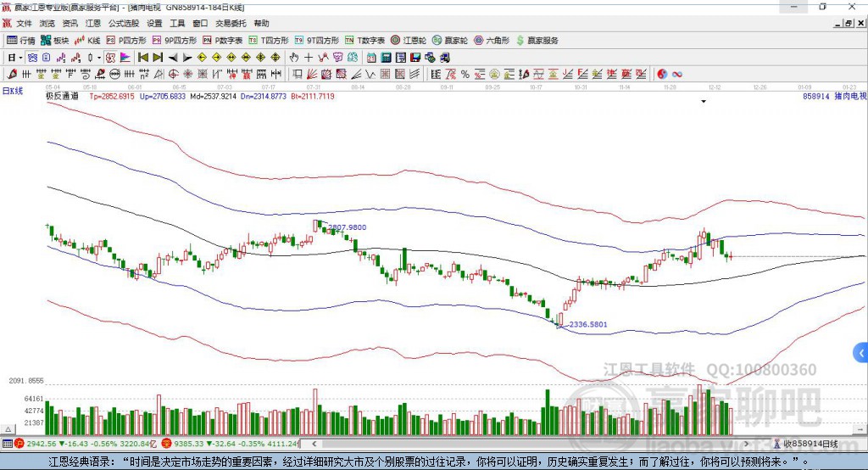Click the 深 index badge
Image resolution: width=868 pixels, height=470 pixels.
[x=167, y=444]
